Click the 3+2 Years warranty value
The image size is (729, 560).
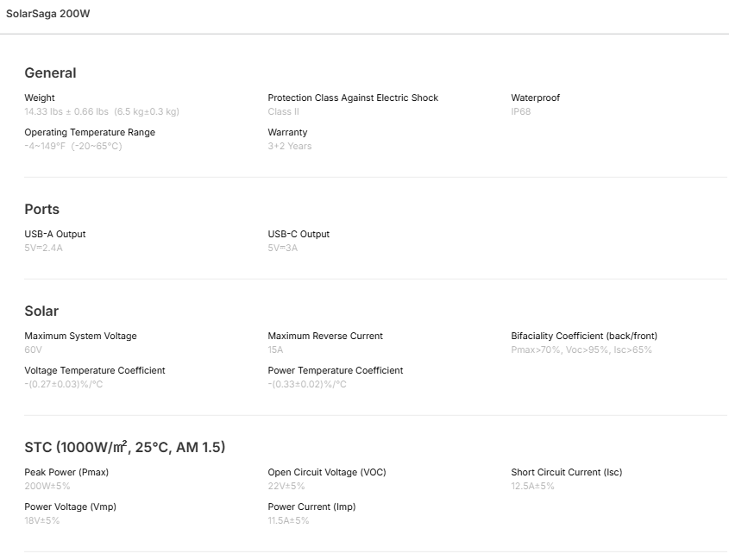coord(290,146)
